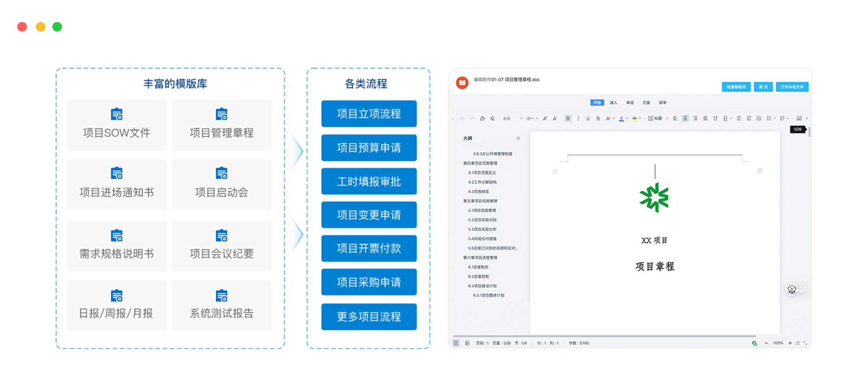Click the project SOW file template icon

pyautogui.click(x=116, y=114)
